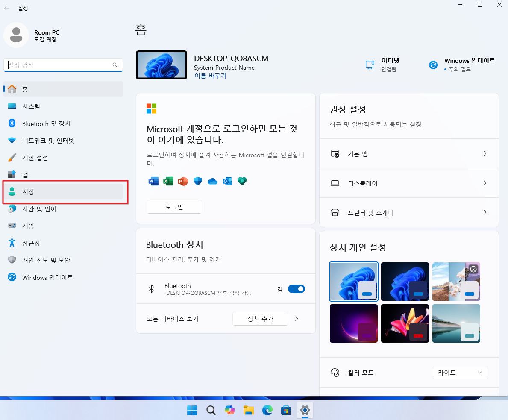This screenshot has width=508, height=420.
Task: Change 컬러 모드 from 라이트 dropdown
Action: 460,372
